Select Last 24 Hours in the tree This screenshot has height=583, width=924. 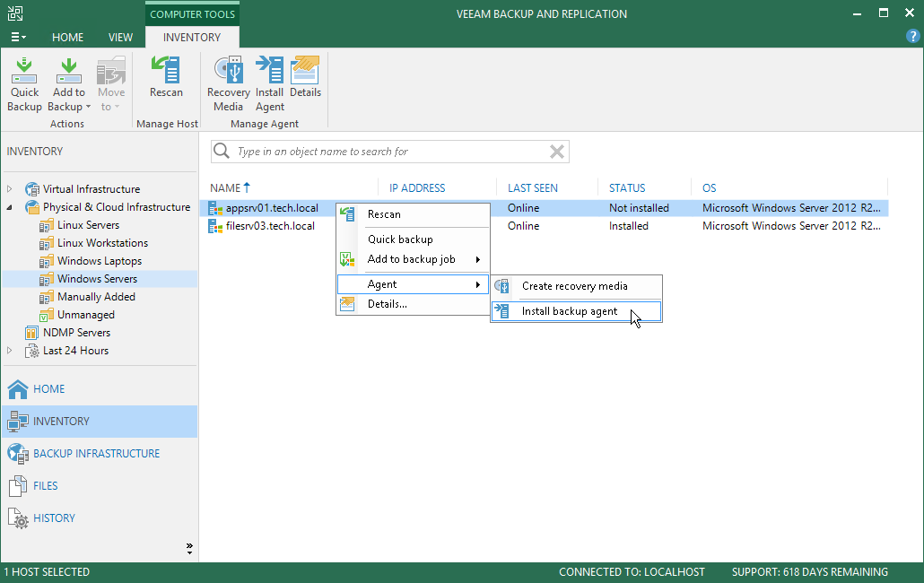pos(76,351)
